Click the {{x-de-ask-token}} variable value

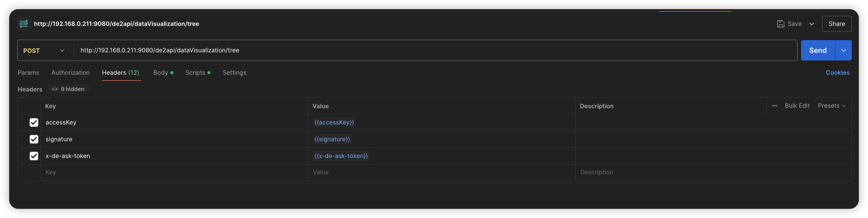coord(341,156)
